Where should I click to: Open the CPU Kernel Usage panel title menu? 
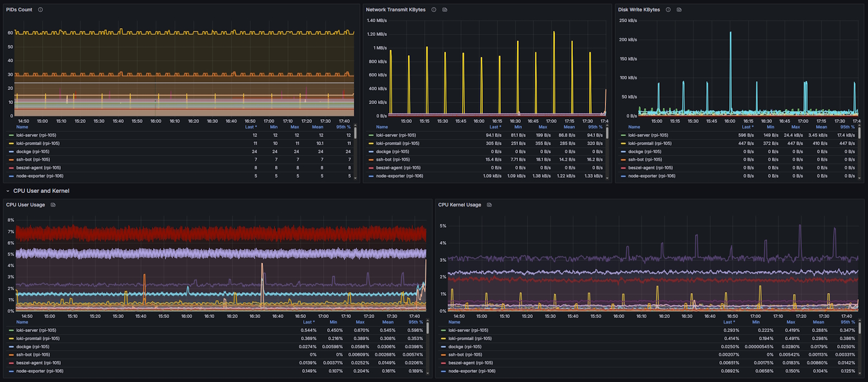[x=459, y=205]
